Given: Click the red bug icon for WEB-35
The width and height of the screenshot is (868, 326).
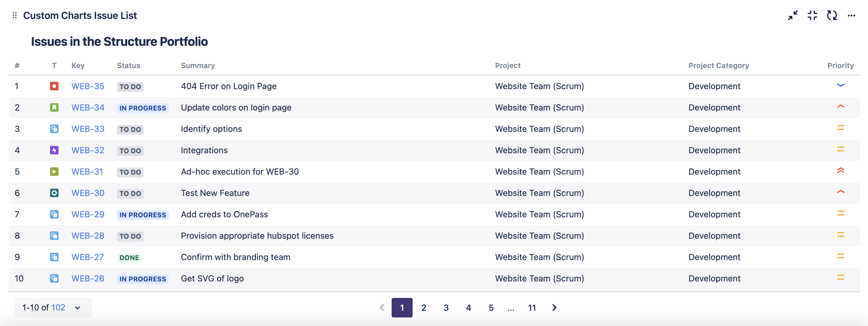Looking at the screenshot, I should [54, 86].
